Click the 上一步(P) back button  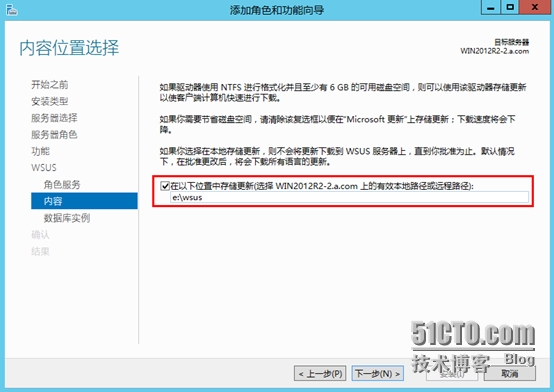coord(320,374)
